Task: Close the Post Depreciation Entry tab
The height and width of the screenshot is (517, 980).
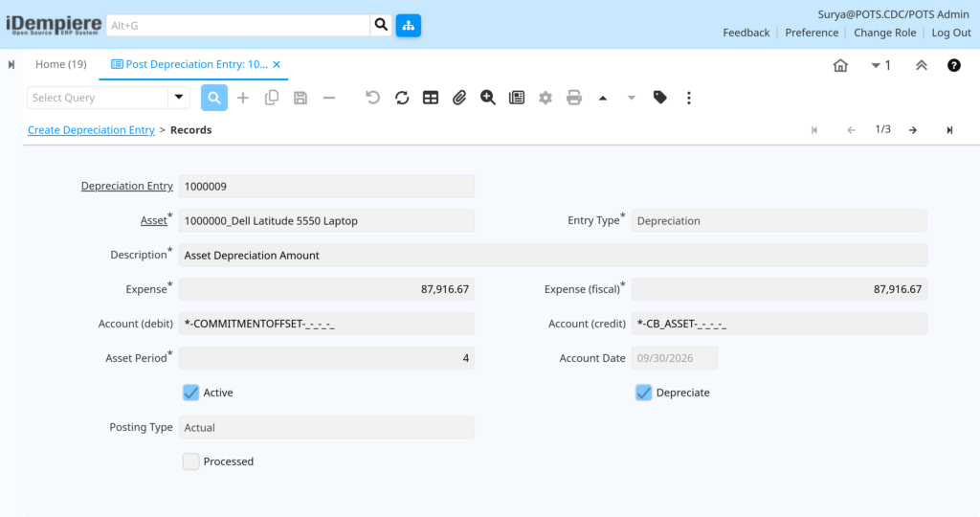Action: (x=277, y=64)
